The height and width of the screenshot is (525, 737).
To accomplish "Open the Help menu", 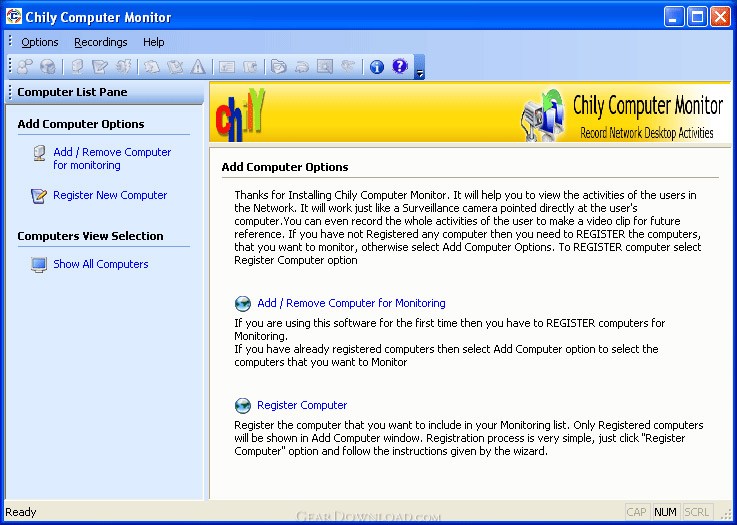I will [x=154, y=42].
